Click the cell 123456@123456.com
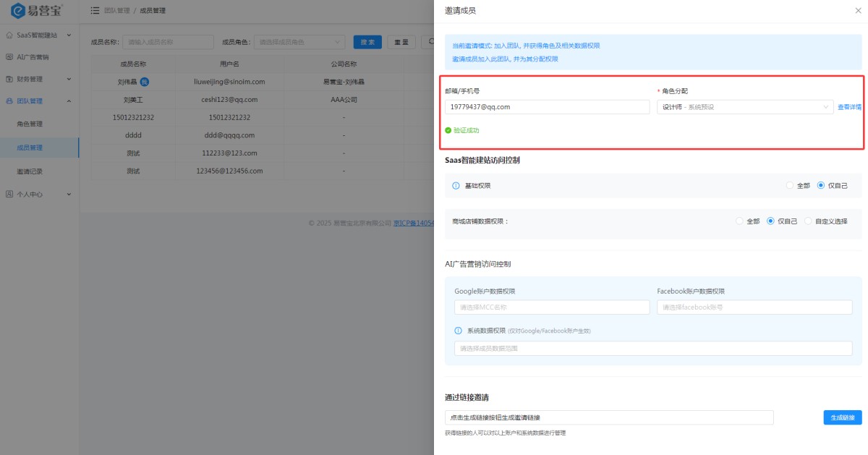The width and height of the screenshot is (868, 455). pos(230,171)
